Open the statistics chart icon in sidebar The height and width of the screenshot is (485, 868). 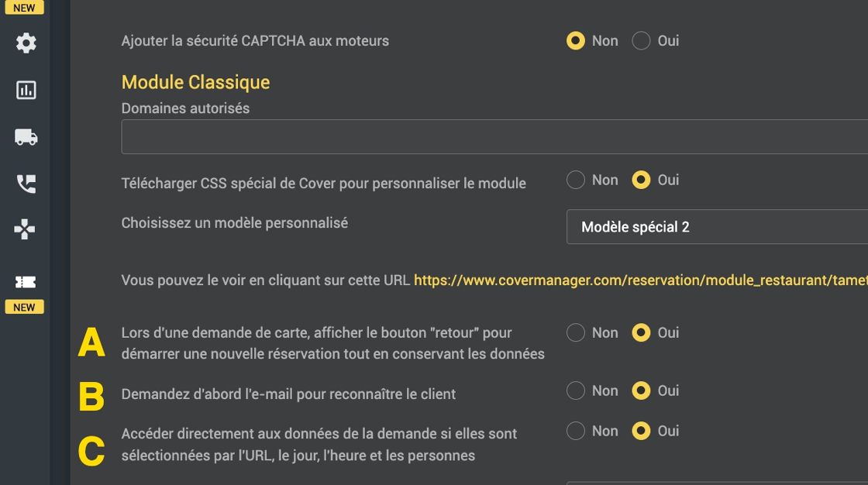coord(26,90)
